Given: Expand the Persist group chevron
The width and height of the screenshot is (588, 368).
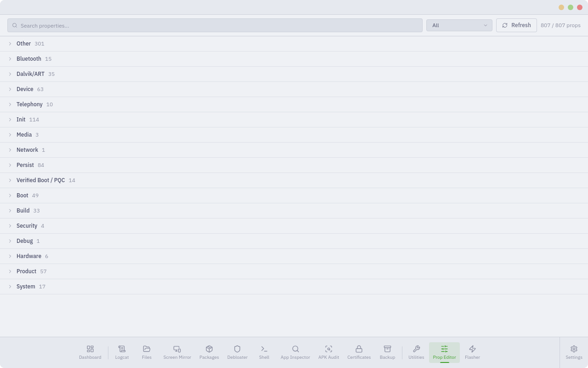Looking at the screenshot, I should click(x=10, y=165).
